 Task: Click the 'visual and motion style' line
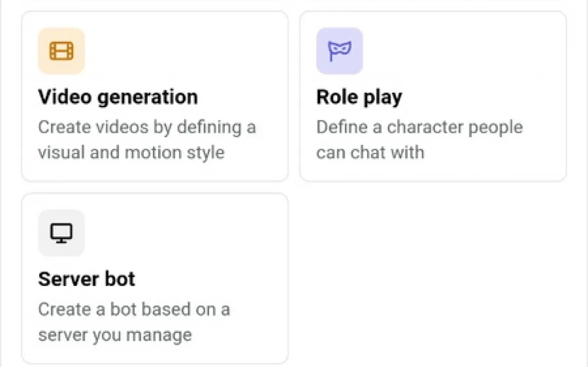point(131,153)
